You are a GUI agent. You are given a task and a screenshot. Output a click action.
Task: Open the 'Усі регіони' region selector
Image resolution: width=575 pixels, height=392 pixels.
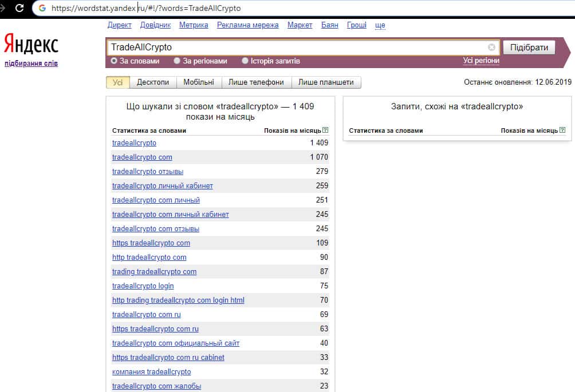click(x=481, y=61)
